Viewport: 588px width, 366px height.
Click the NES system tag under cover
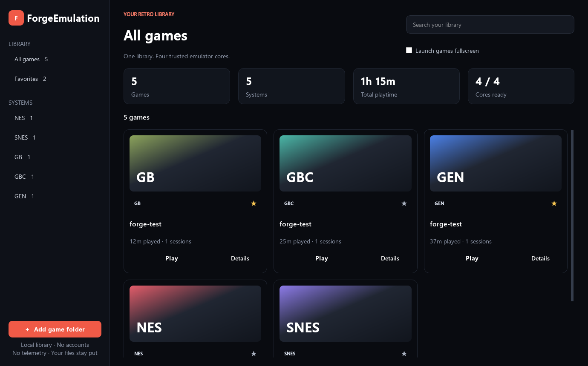click(138, 354)
